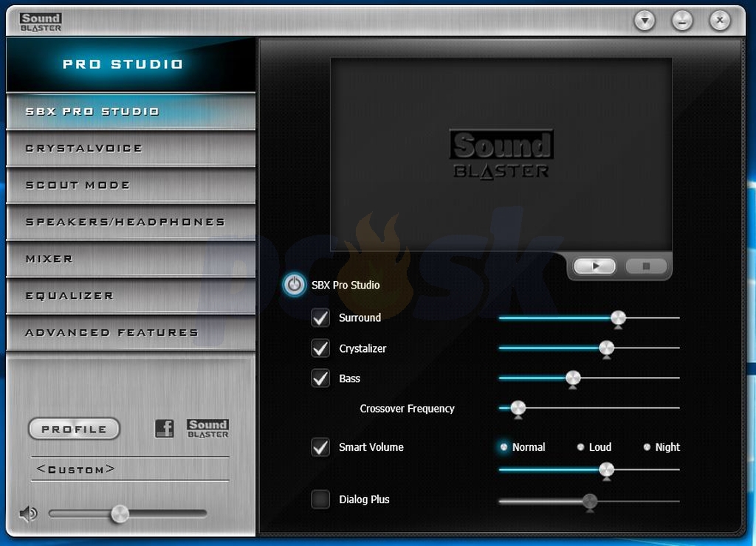
Task: Open the Equalizer page
Action: [x=131, y=296]
